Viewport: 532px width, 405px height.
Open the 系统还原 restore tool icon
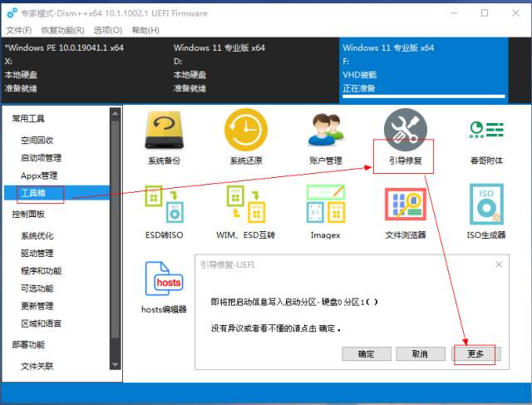coord(246,130)
